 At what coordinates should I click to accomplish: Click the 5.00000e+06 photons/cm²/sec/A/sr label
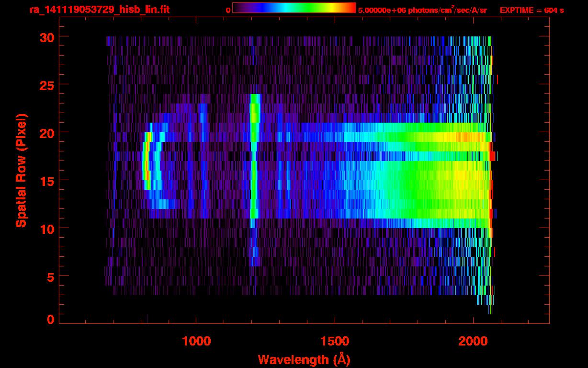[x=422, y=10]
